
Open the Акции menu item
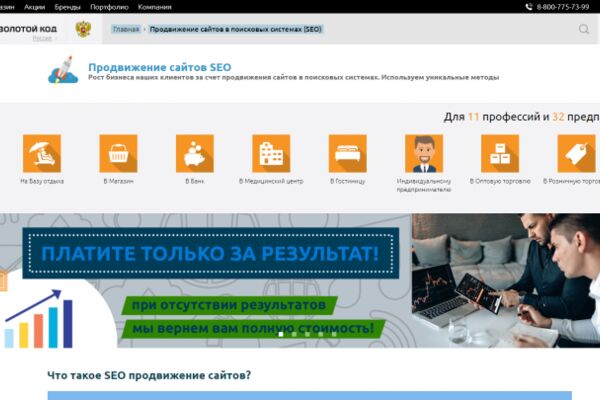[x=34, y=7]
